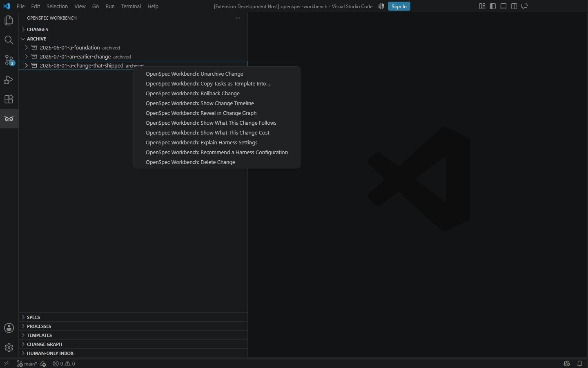The width and height of the screenshot is (588, 368).
Task: Click the VS Code logo in title bar
Action: tap(7, 6)
